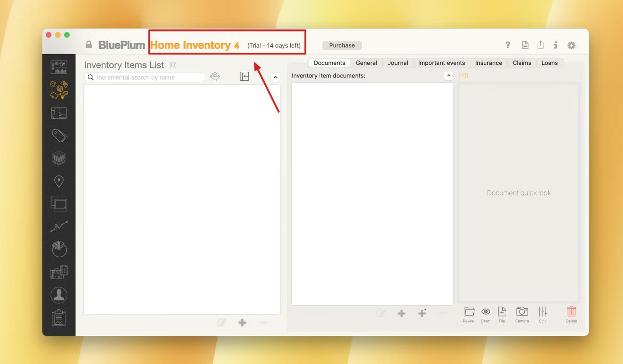Open the person contacts section
The height and width of the screenshot is (364, 623).
coord(59,295)
